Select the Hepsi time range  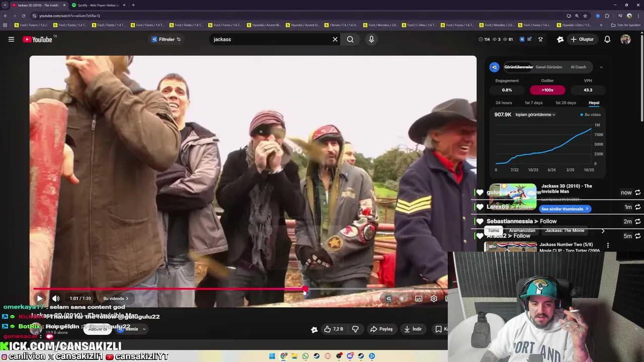coord(594,103)
